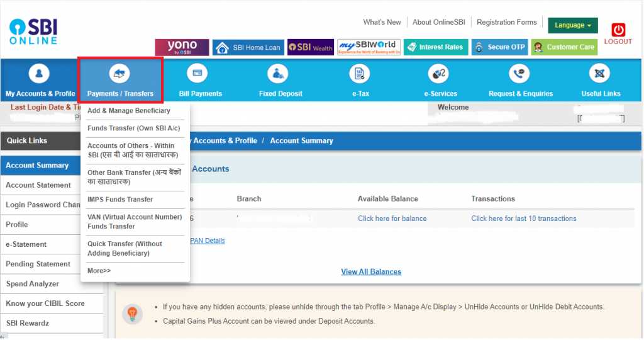This screenshot has width=644, height=340.
Task: Click the e-Tax document icon
Action: coord(359,74)
